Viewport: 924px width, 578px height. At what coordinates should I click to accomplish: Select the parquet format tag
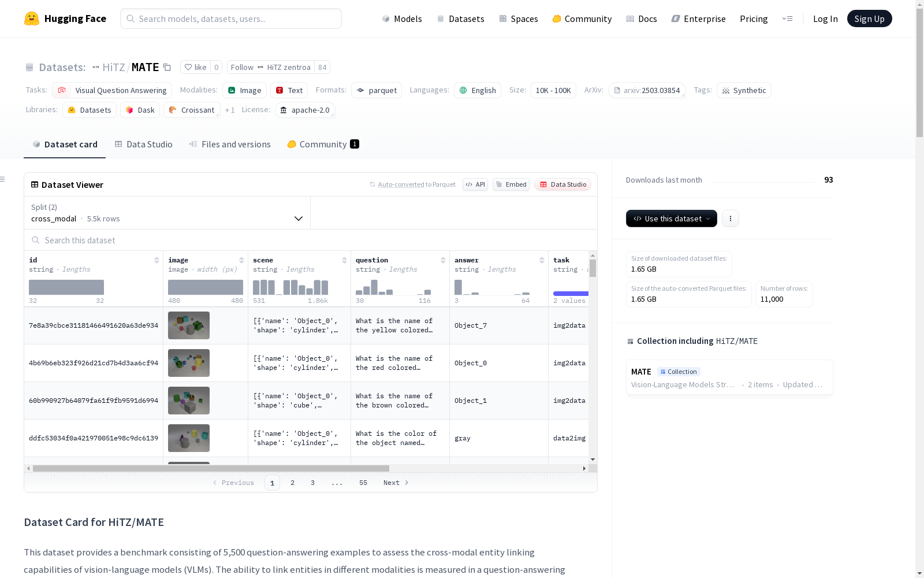tap(377, 90)
